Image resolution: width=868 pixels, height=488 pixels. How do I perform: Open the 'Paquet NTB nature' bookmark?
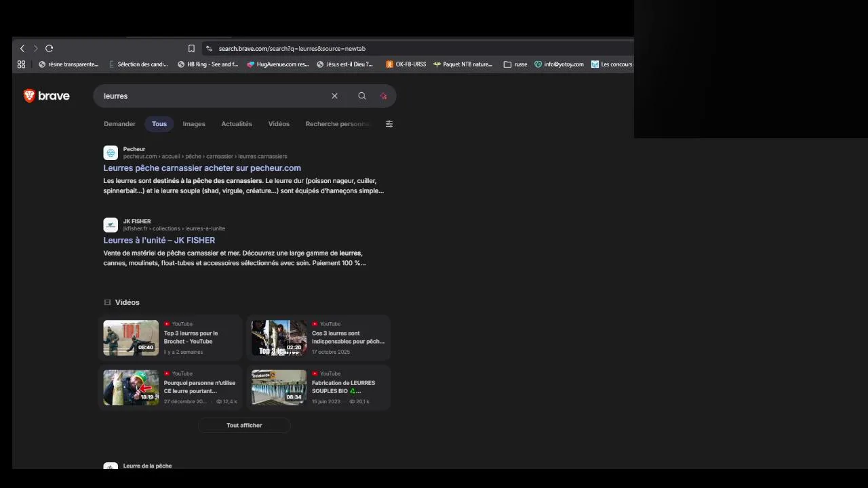[463, 64]
